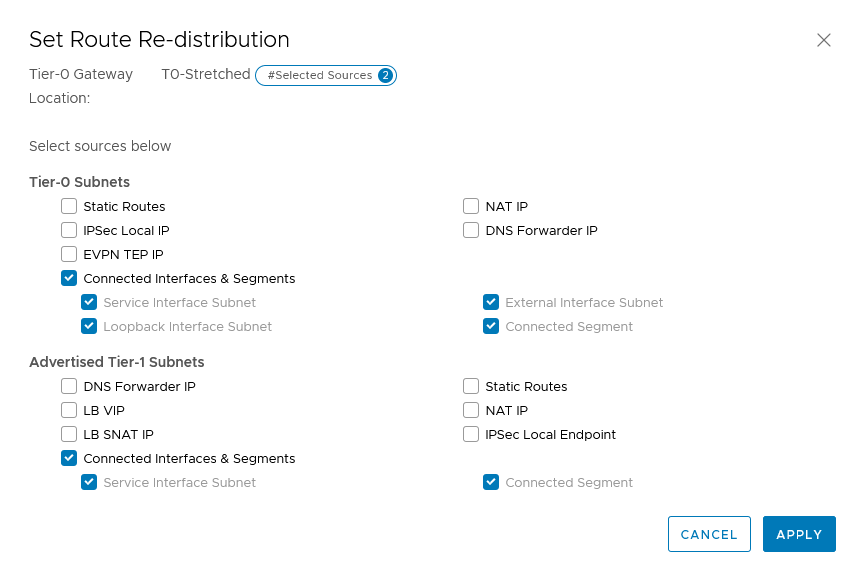
Task: Enable Tier-0 Static Routes checkbox
Action: click(x=69, y=206)
